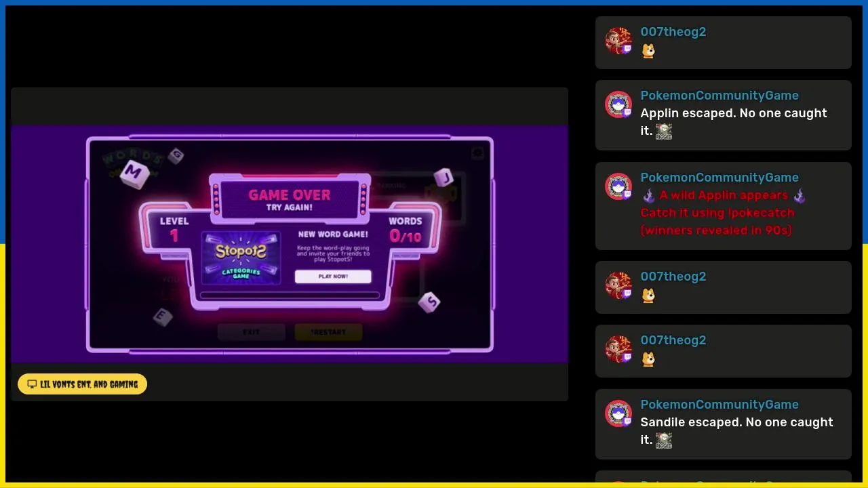This screenshot has height=488, width=868.
Task: Click the Twitch badge on Sandile escaped avatar
Action: [627, 422]
